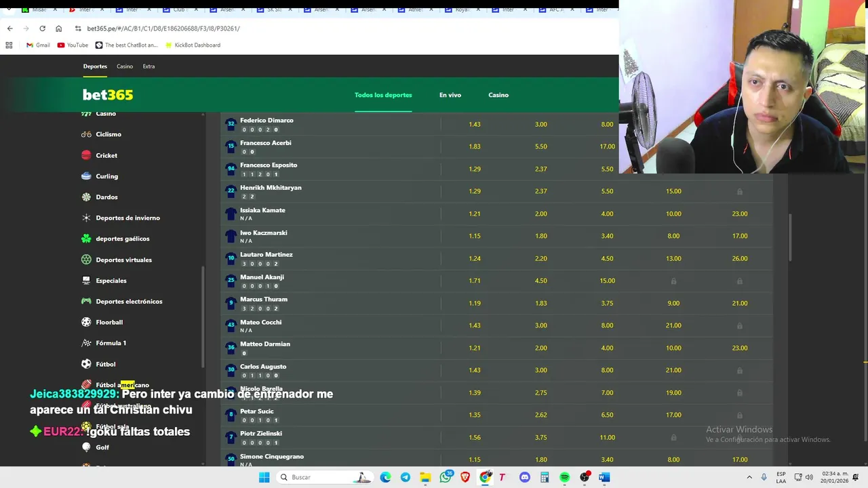Go back with the browser back arrow
This screenshot has width=868, height=488.
9,28
